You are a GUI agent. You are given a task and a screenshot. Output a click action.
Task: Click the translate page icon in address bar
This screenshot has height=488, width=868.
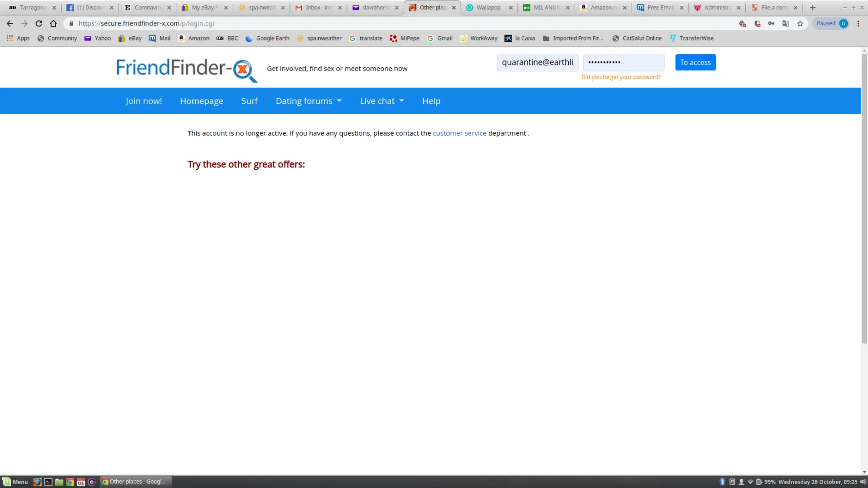(785, 23)
